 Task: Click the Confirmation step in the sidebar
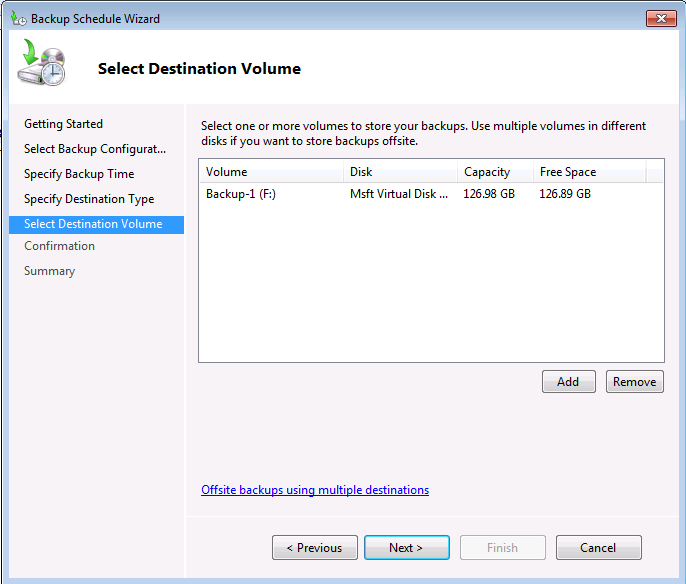click(60, 246)
